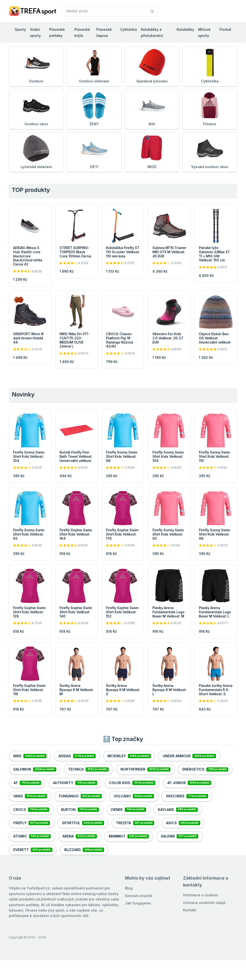The height and width of the screenshot is (980, 246).
Task: Select the UNDER ARMOUR brand tag
Action: pyautogui.click(x=189, y=756)
